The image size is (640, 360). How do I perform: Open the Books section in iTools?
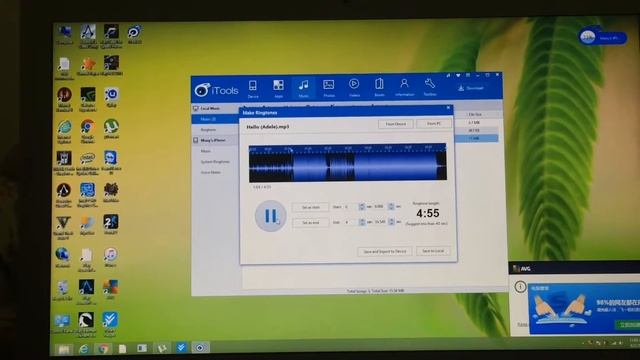click(x=379, y=87)
